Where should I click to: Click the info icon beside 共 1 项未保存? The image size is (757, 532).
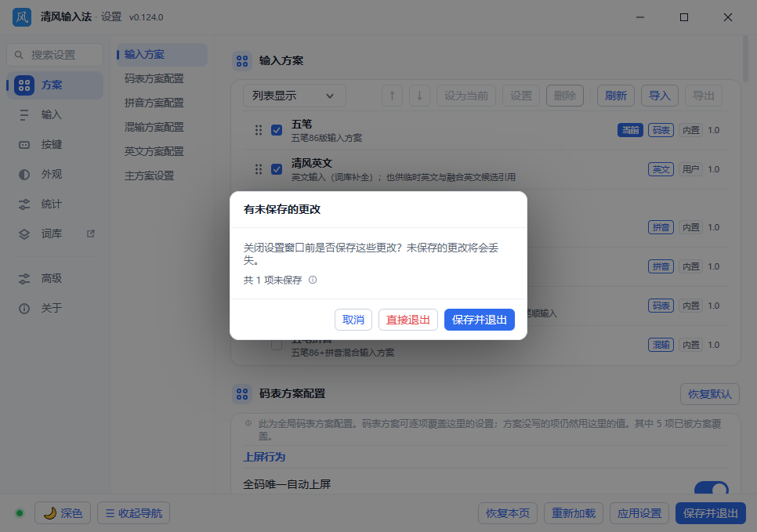click(x=313, y=280)
